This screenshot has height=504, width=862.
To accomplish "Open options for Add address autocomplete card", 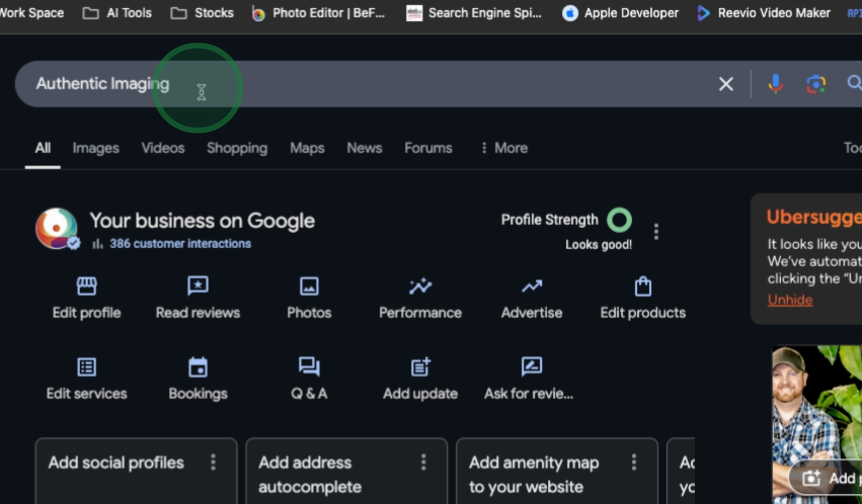I will click(x=424, y=462).
